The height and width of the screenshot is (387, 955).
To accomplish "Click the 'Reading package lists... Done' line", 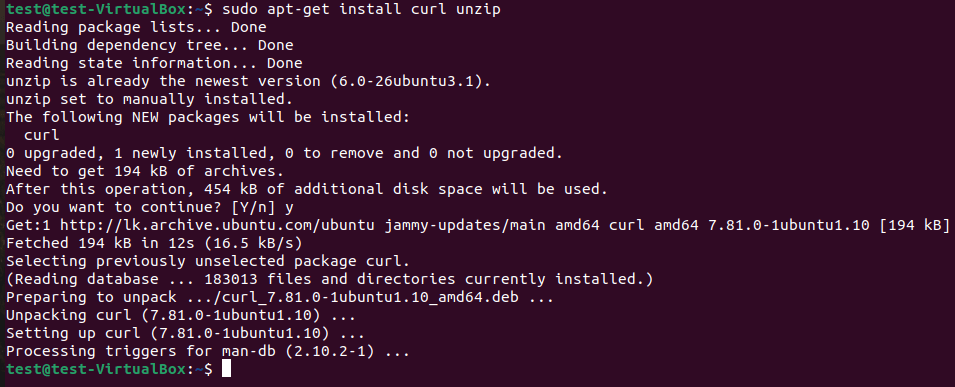I will point(136,27).
